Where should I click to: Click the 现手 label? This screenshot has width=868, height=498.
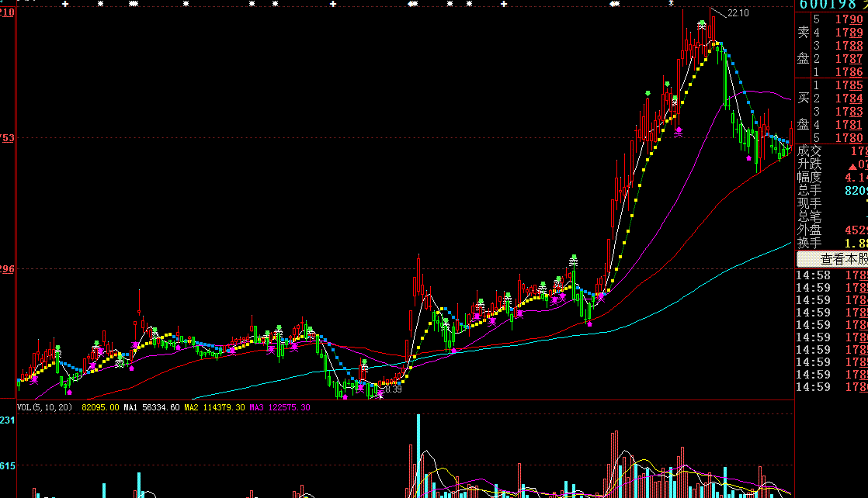coord(809,204)
